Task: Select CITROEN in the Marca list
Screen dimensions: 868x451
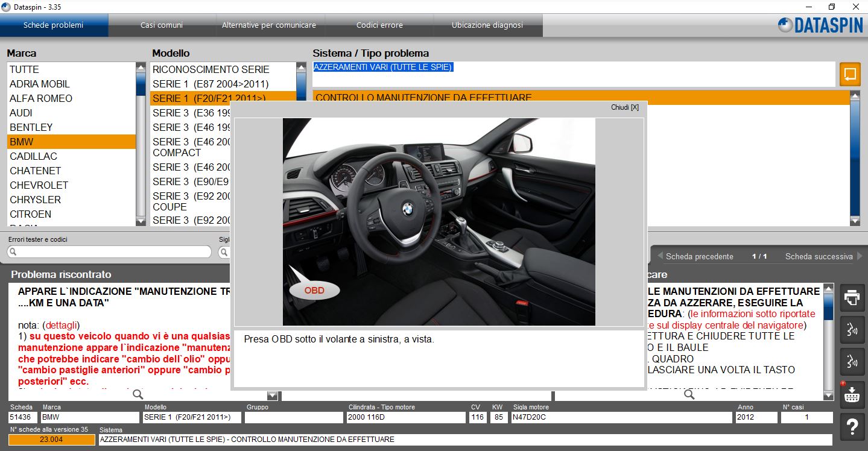Action: (x=71, y=214)
